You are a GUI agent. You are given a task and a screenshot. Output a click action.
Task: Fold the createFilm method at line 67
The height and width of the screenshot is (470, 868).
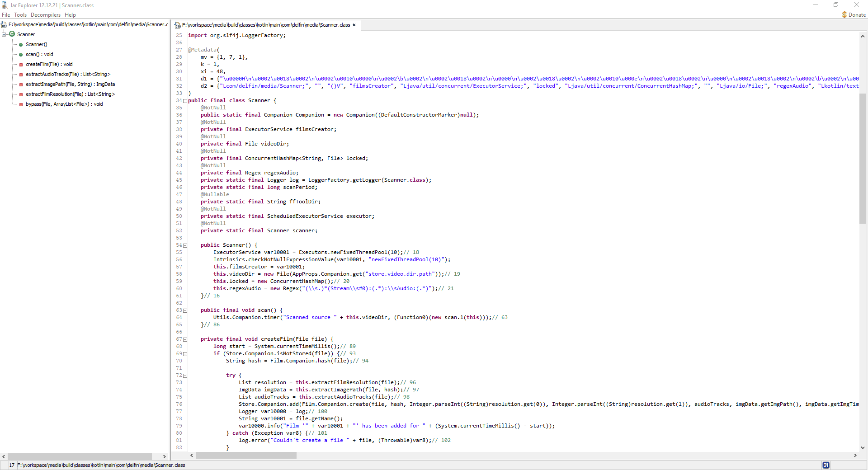click(x=185, y=339)
